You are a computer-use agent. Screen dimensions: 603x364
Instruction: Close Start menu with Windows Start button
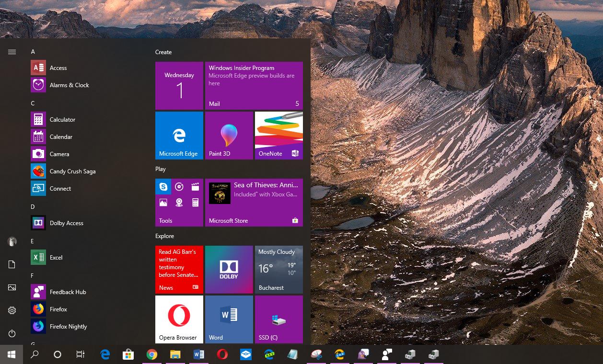click(12, 354)
